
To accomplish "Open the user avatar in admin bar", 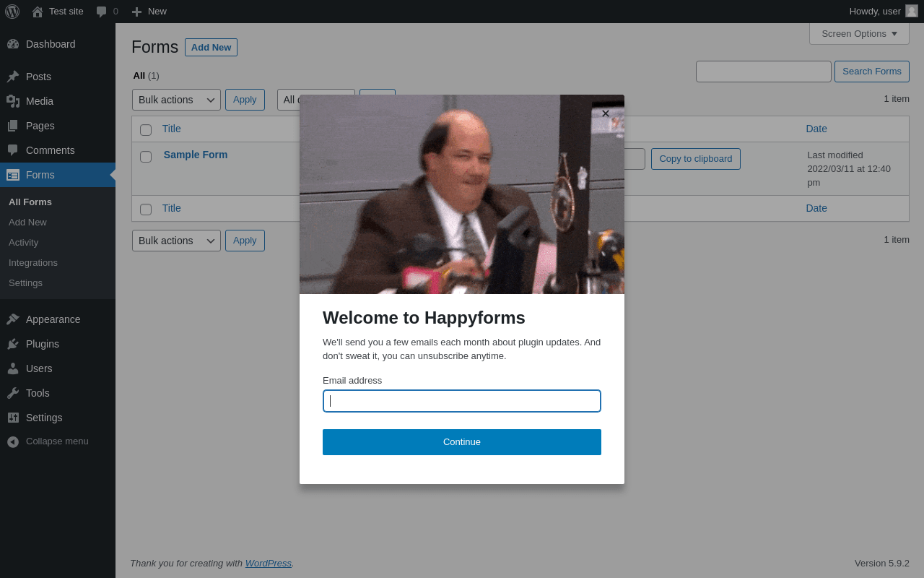I will pos(912,11).
